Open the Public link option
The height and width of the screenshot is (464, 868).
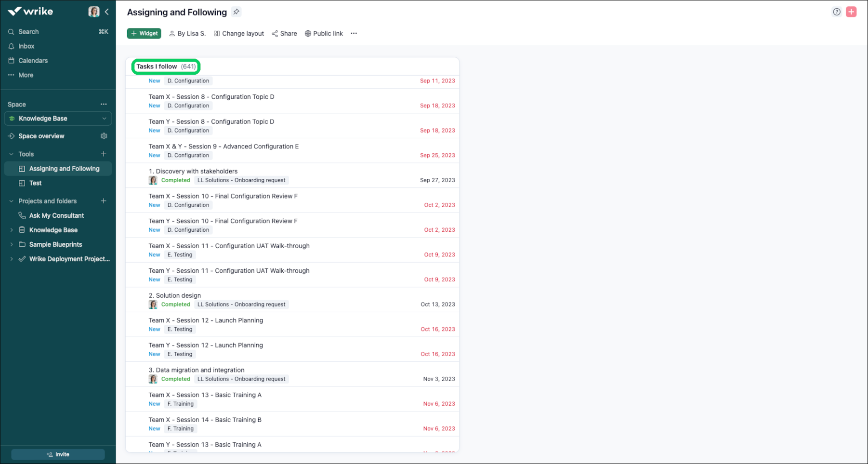[324, 33]
